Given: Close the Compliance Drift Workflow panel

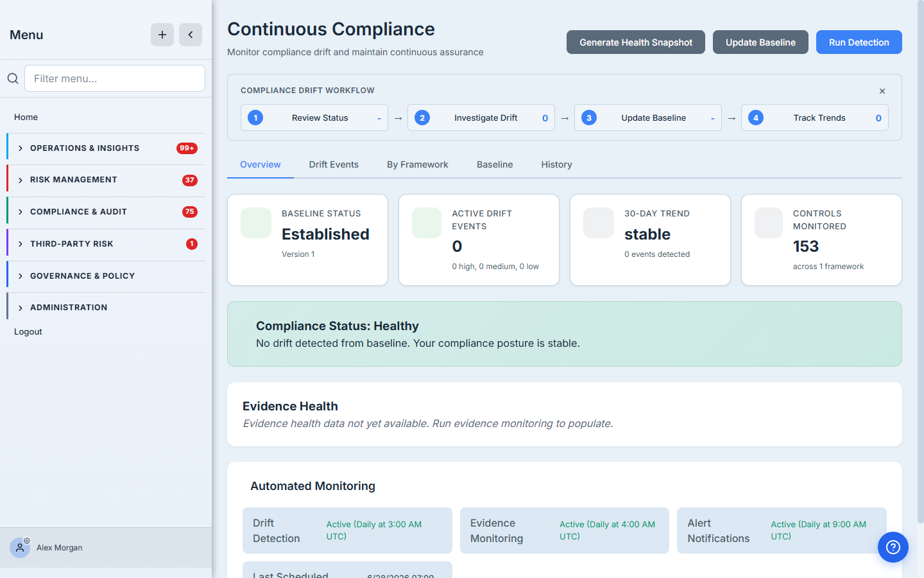Looking at the screenshot, I should pos(882,91).
